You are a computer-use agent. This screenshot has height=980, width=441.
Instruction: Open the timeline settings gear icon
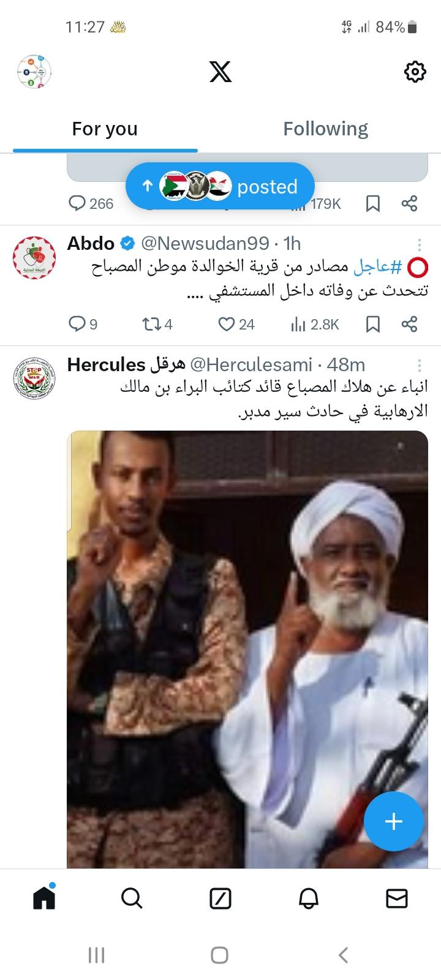click(x=415, y=72)
